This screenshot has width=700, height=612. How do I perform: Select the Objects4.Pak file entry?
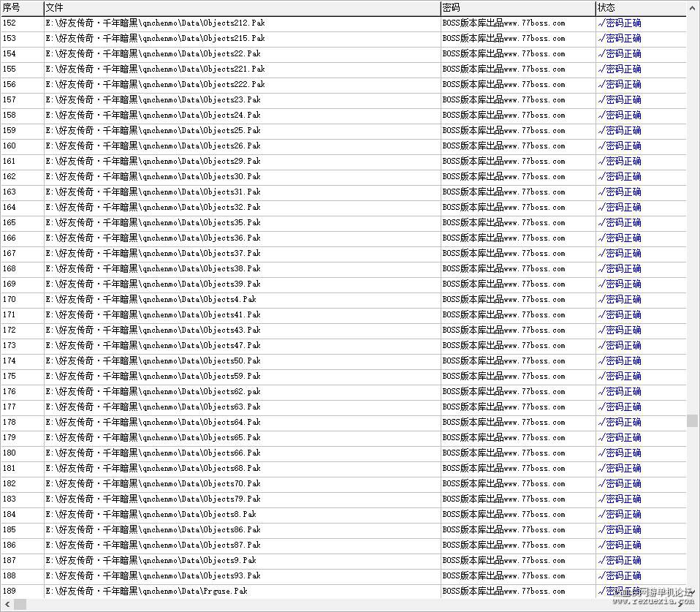click(151, 300)
